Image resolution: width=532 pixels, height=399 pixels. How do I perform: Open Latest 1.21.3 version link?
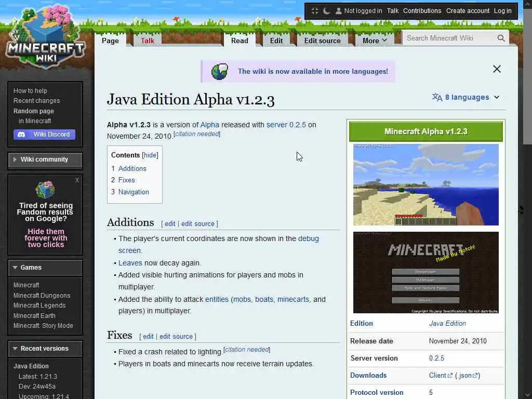coord(37,377)
